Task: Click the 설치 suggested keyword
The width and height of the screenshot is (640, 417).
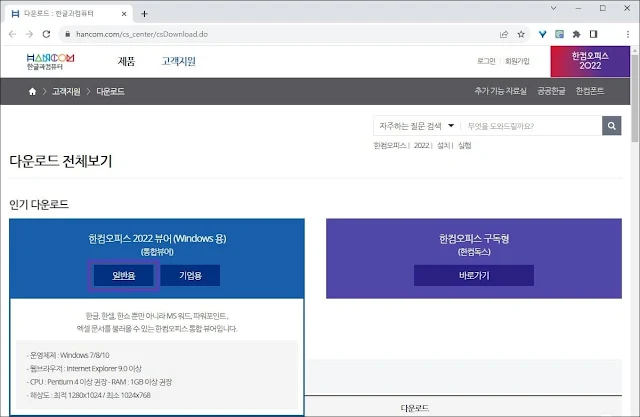Action: pos(443,145)
